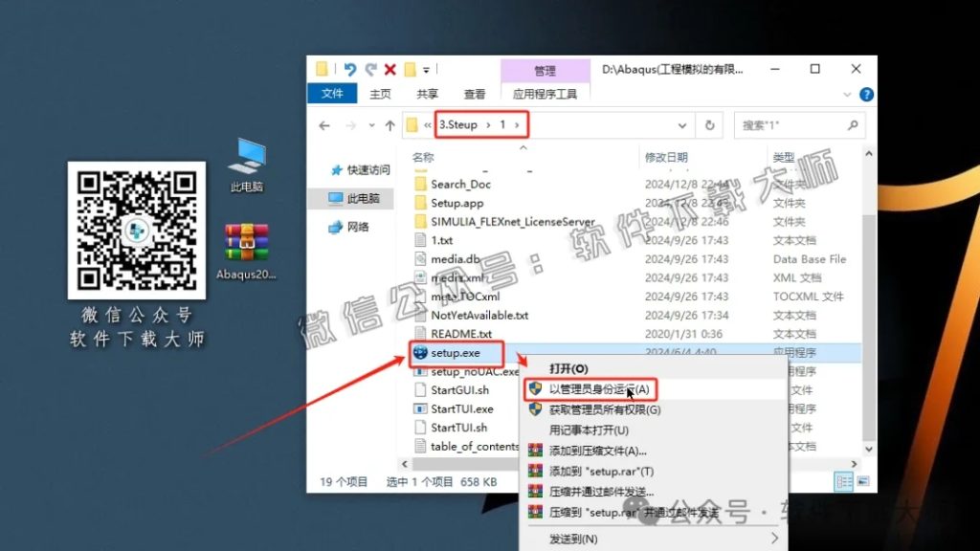Click the refresh icon beside the address bar
980x551 pixels.
[709, 124]
